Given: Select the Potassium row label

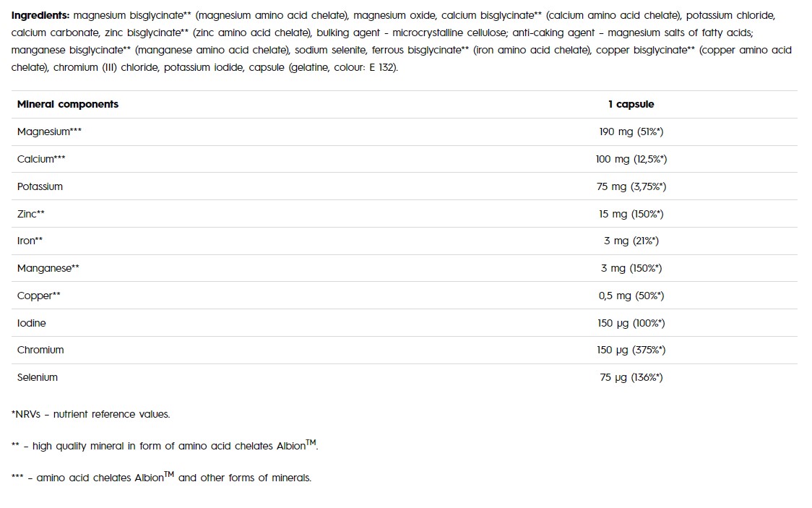Looking at the screenshot, I should pyautogui.click(x=40, y=186).
